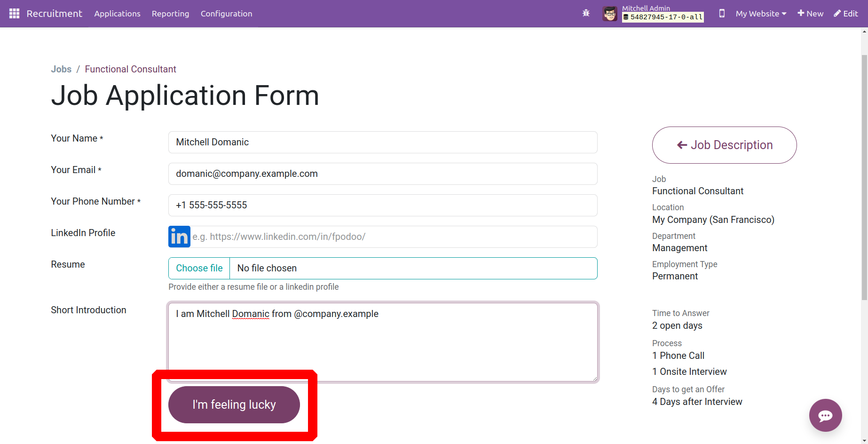Screen dimensions: 868x444
Task: Submit with I'm feeling lucky button
Action: 234,404
